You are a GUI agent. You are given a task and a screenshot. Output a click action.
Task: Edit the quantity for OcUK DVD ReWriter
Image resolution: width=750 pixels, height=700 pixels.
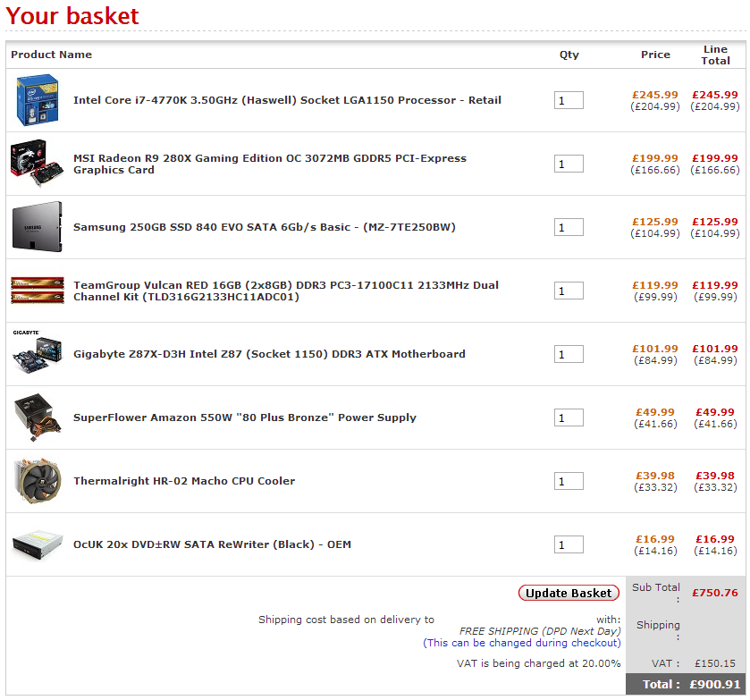pos(569,545)
